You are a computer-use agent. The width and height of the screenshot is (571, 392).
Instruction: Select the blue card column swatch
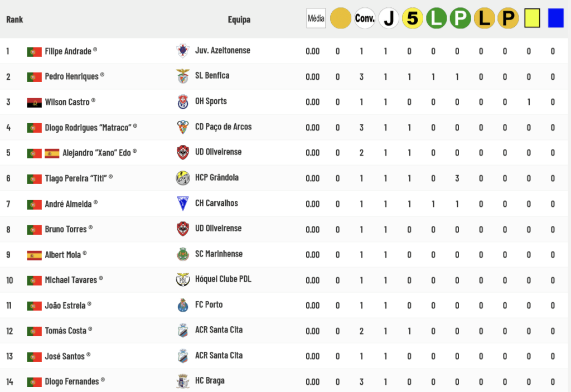tap(556, 18)
